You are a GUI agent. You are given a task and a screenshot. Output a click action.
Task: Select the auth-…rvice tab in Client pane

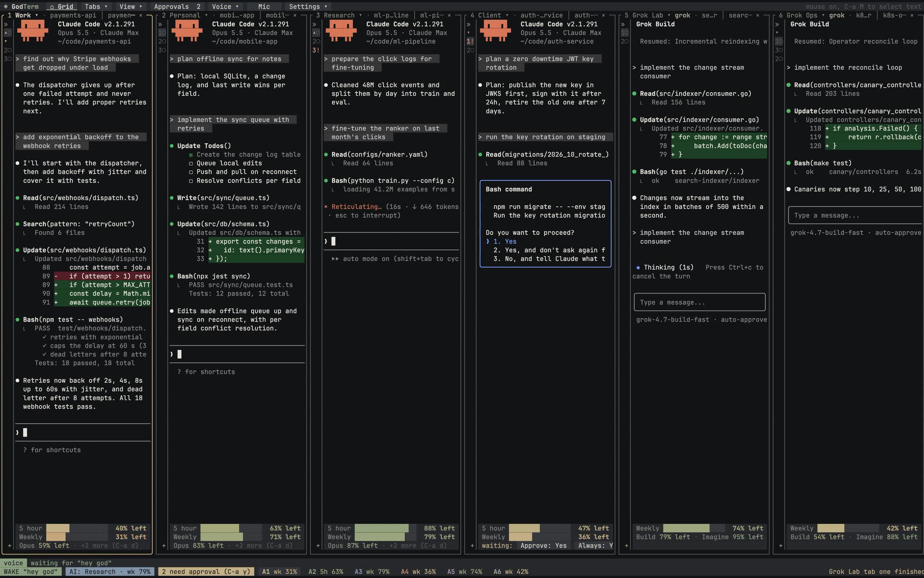541,15
